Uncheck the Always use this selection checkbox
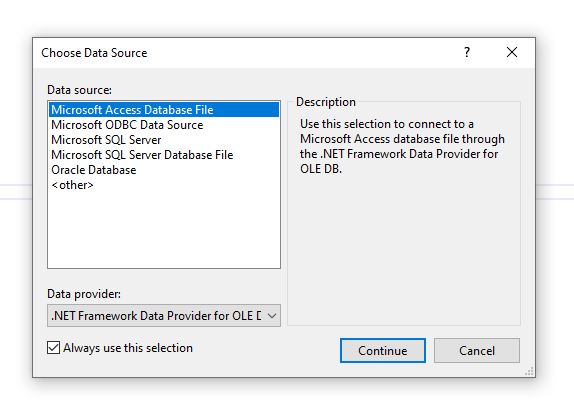This screenshot has height=415, width=574. (x=53, y=348)
